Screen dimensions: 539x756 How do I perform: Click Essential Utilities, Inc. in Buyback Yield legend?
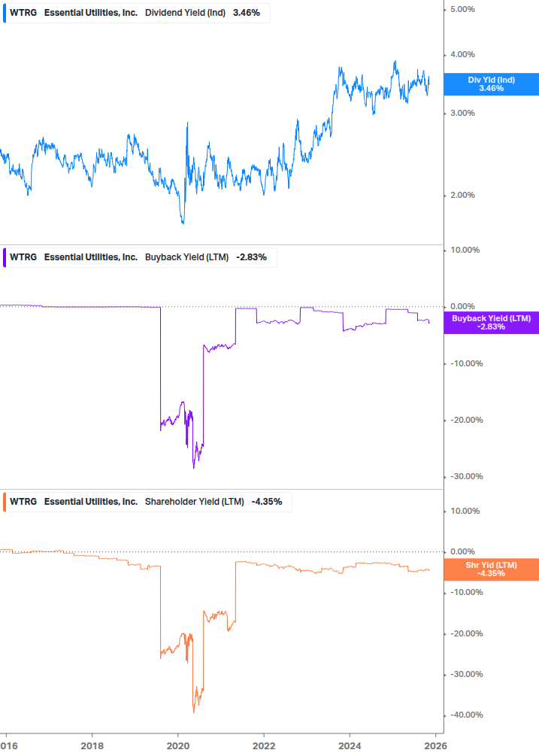coord(90,257)
